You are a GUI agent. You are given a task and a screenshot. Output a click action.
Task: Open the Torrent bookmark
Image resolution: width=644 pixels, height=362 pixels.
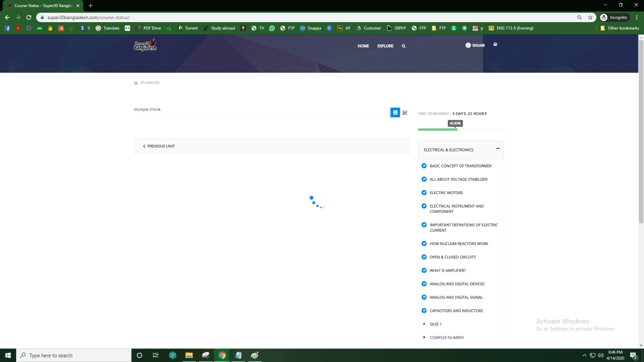(188, 28)
